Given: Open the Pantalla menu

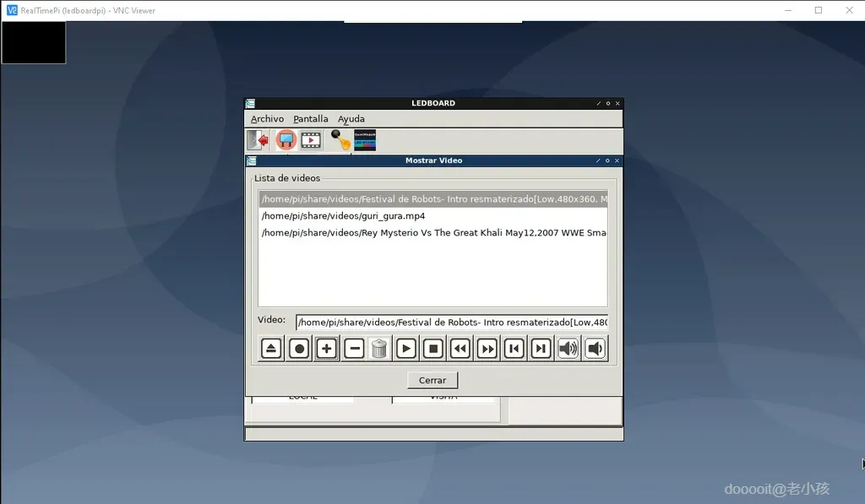Looking at the screenshot, I should coord(311,118).
